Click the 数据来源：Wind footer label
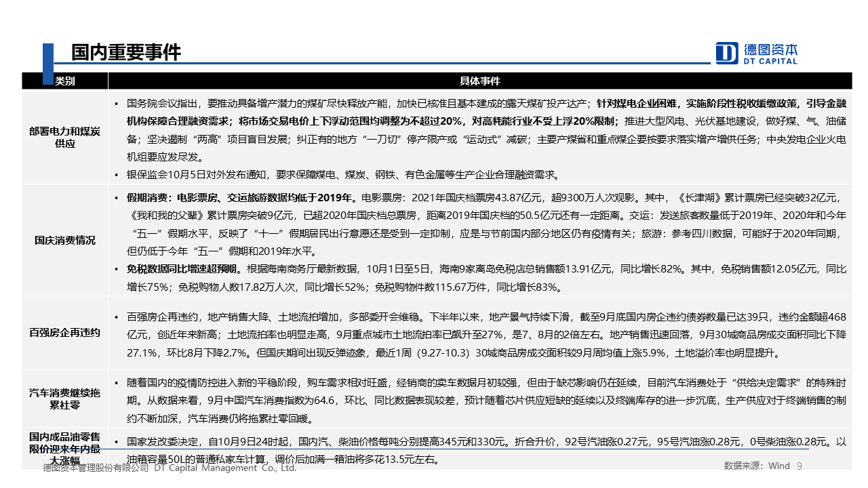 [757, 466]
